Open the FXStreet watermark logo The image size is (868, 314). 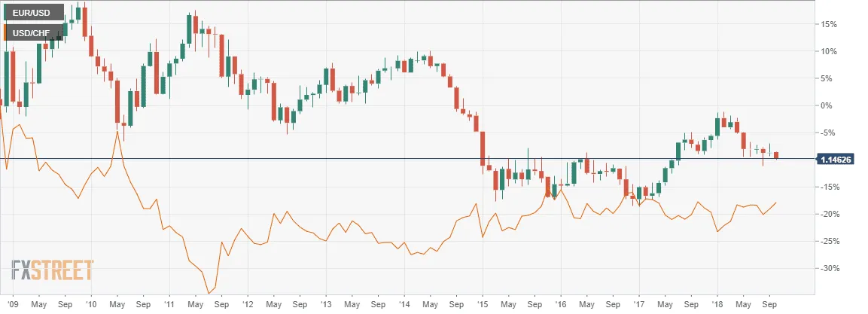53,271
